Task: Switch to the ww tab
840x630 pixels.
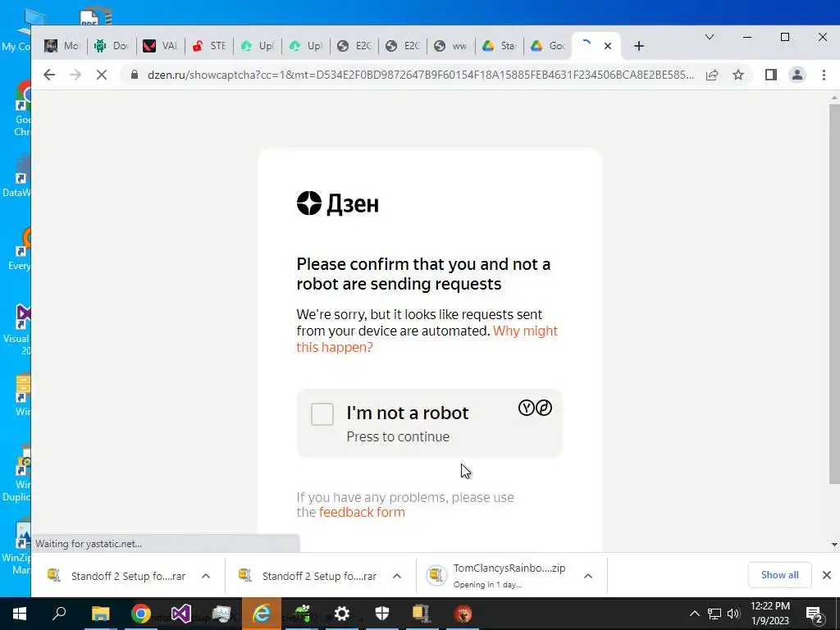Action: (x=450, y=46)
